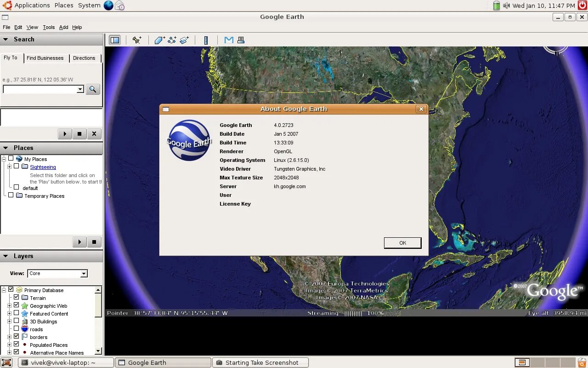This screenshot has width=588, height=368.
Task: Check the default place checkbox
Action: [x=17, y=187]
